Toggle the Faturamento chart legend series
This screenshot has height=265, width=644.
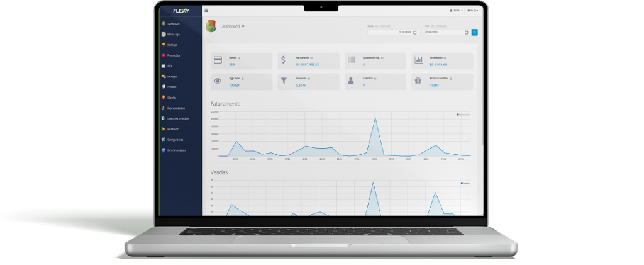click(464, 115)
